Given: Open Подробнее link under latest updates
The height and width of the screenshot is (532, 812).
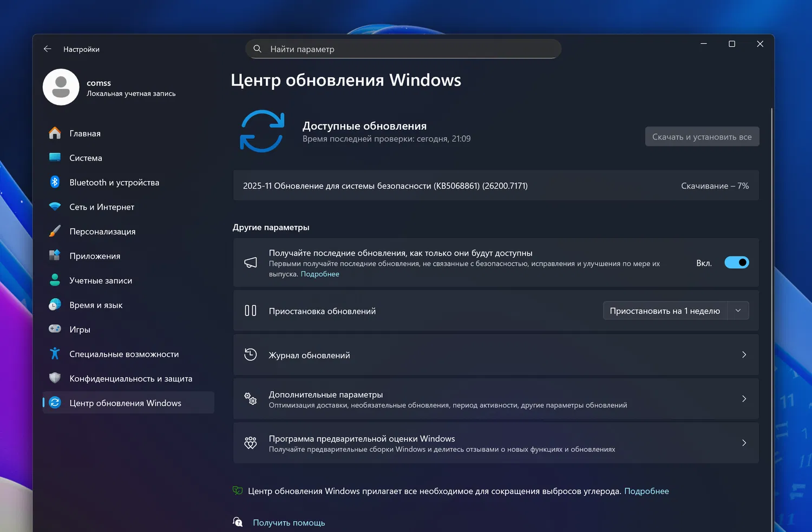Looking at the screenshot, I should click(320, 274).
